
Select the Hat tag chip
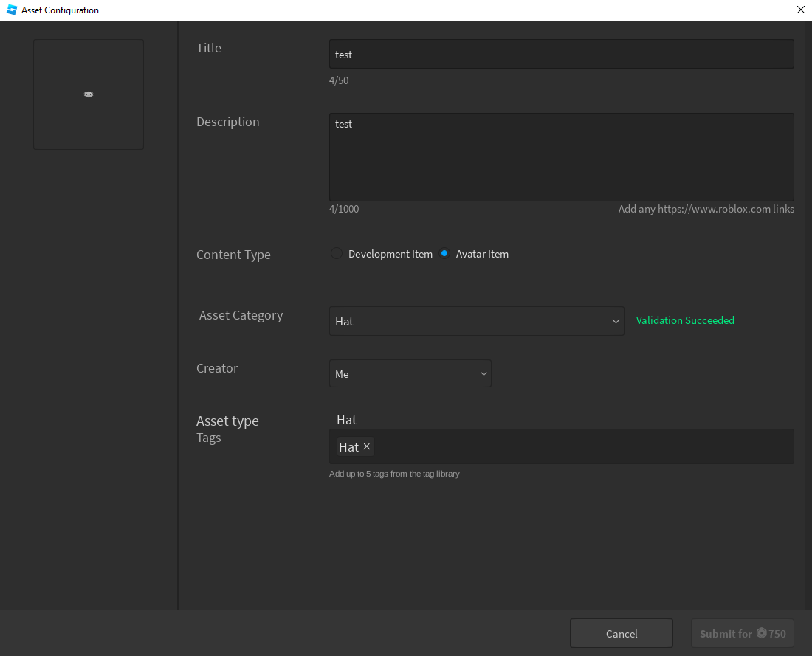(348, 446)
